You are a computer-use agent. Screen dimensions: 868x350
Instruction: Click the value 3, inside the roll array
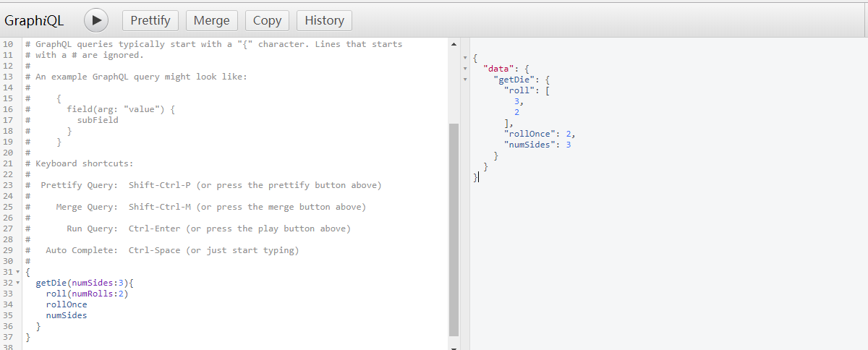coord(519,101)
